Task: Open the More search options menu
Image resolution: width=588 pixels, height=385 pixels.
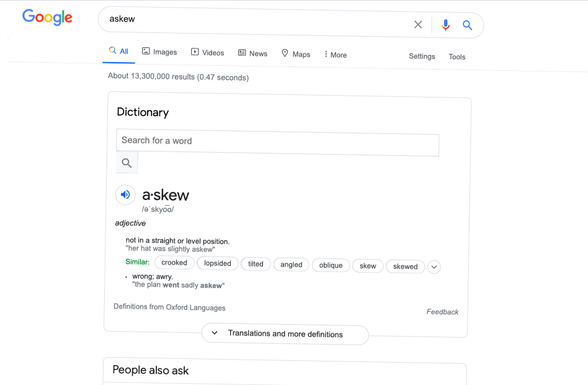Action: coord(334,55)
